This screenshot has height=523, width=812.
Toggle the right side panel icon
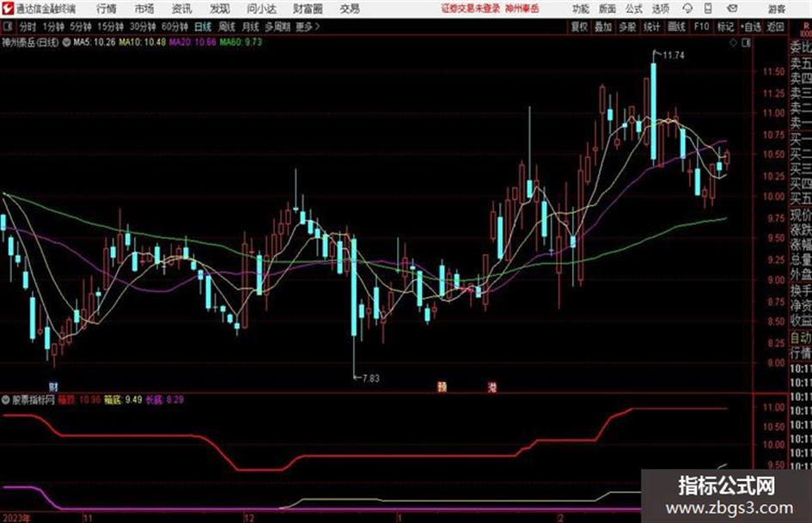(746, 43)
